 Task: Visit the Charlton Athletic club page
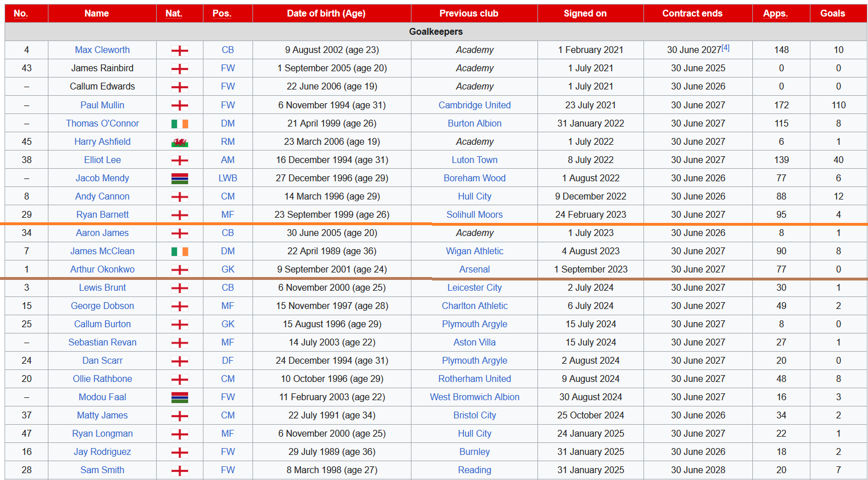tap(475, 306)
